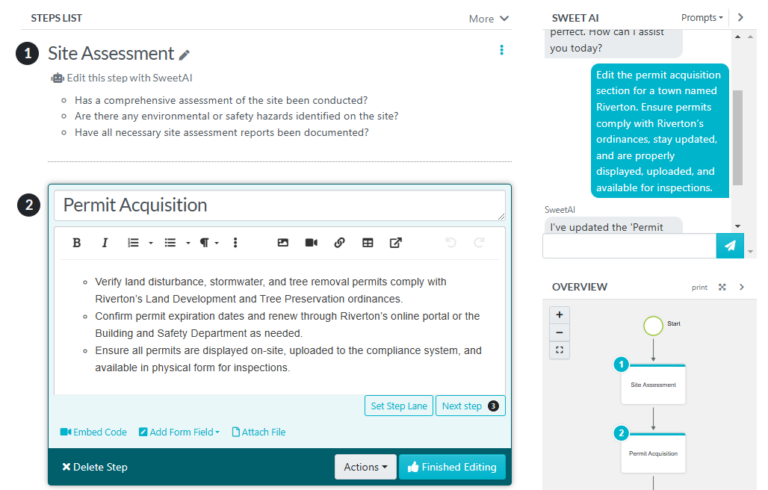This screenshot has width=768, height=490.
Task: Select Permit Acquisition node in overview
Action: click(653, 453)
